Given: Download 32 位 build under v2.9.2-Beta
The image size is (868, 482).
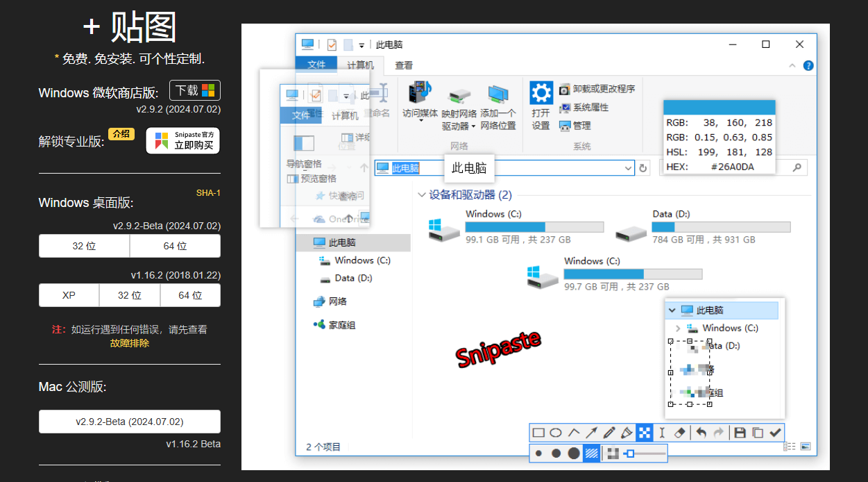Looking at the screenshot, I should [84, 246].
